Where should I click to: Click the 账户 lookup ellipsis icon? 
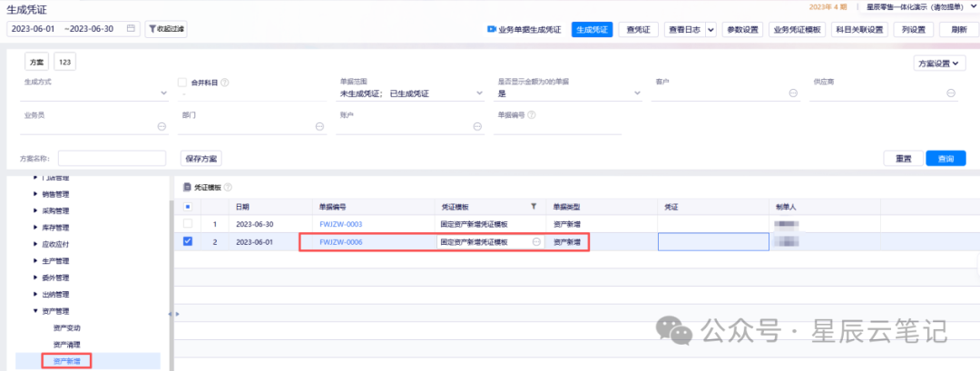477,126
